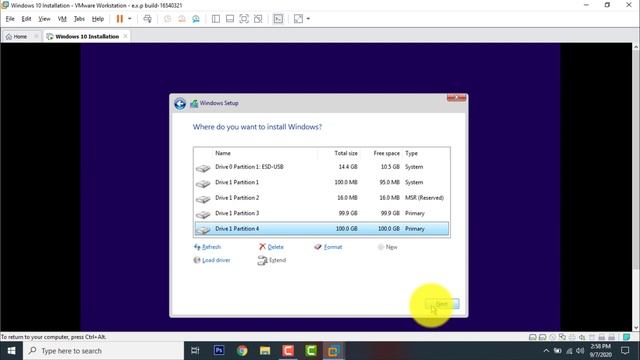This screenshot has height=360, width=640.
Task: Click the network tray icon
Action: click(x=569, y=351)
